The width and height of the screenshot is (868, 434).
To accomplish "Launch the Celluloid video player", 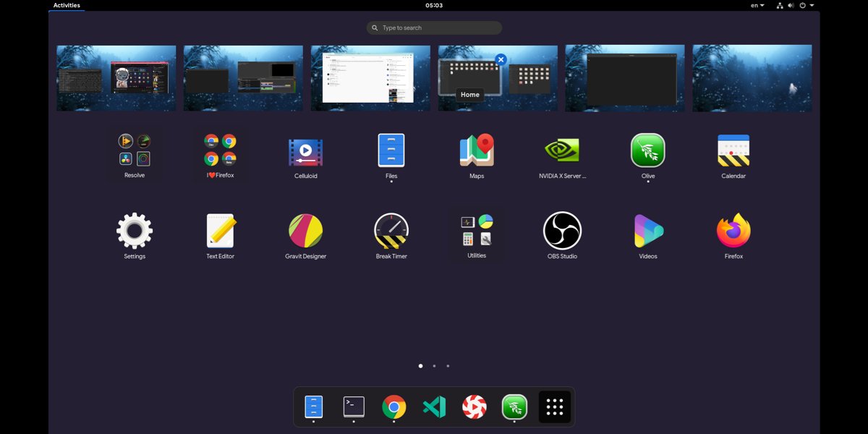I will (305, 156).
